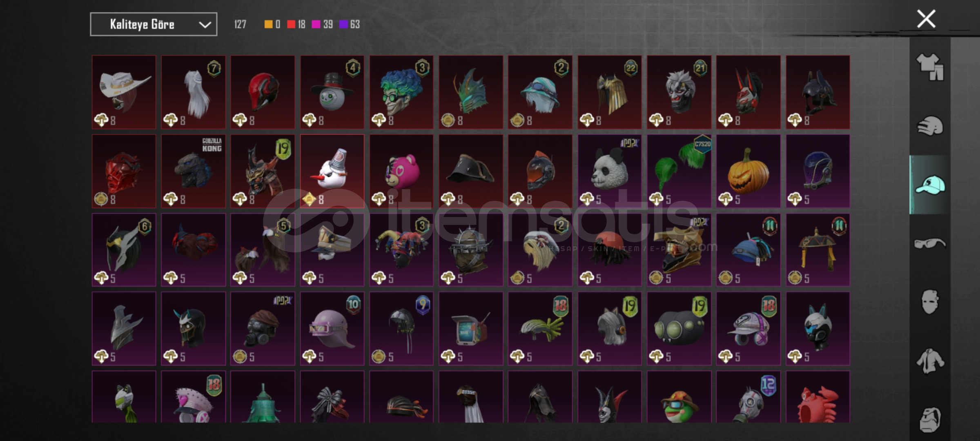Filter by the red quality swatch

coord(291,24)
